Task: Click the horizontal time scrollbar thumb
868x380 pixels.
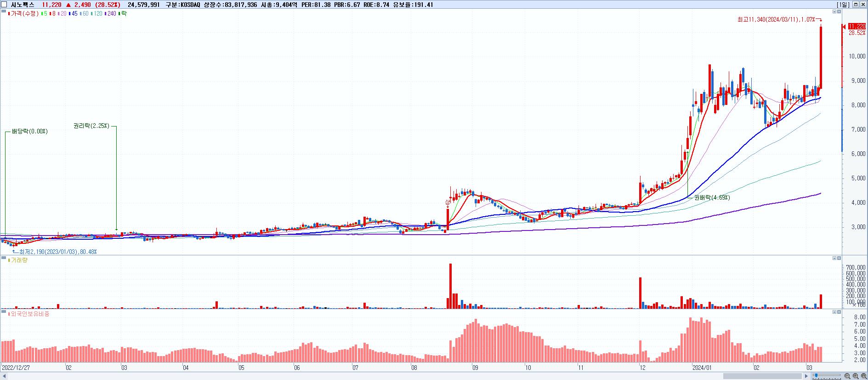Action: [x=762, y=376]
